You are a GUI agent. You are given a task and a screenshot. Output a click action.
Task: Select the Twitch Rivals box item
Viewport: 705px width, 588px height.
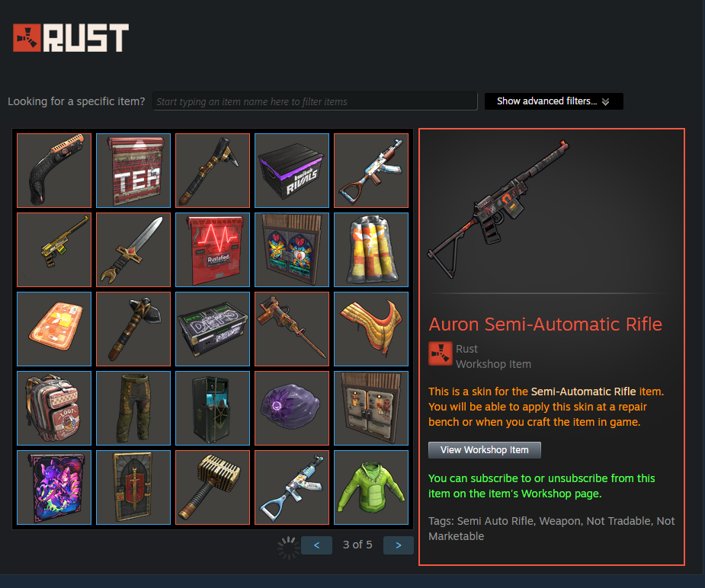pos(292,171)
